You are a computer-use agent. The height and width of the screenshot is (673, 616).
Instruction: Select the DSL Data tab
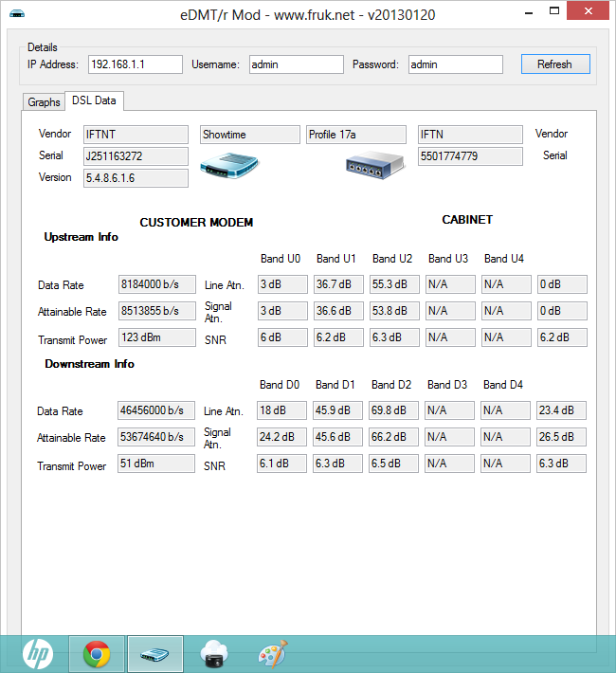click(93, 100)
